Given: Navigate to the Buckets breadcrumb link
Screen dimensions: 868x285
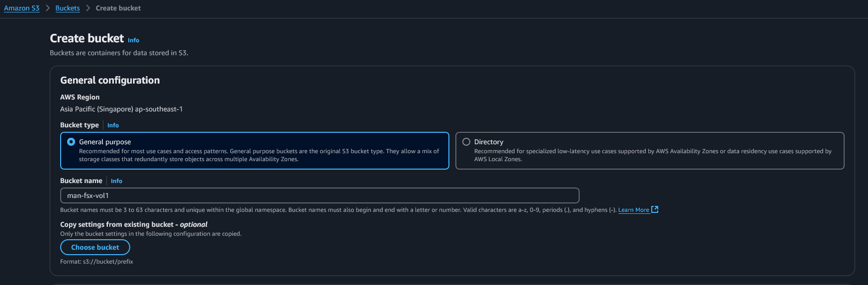Looking at the screenshot, I should (x=68, y=8).
